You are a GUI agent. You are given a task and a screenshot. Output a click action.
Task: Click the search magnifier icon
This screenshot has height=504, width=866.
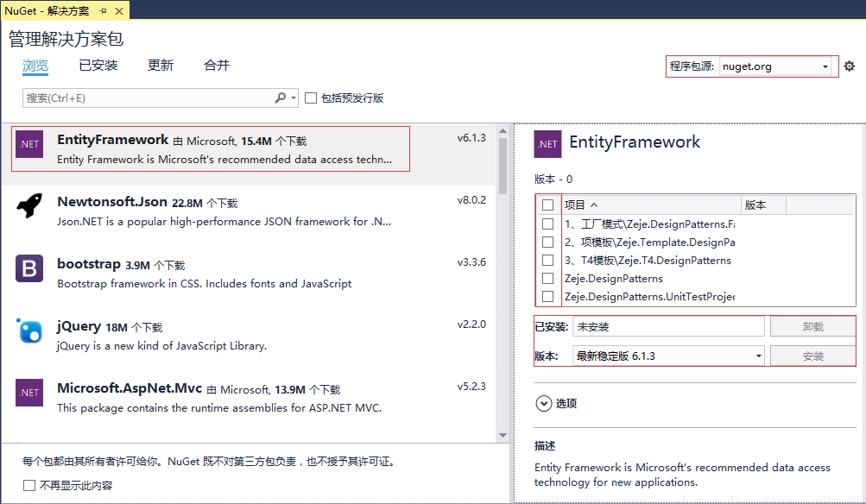[281, 98]
